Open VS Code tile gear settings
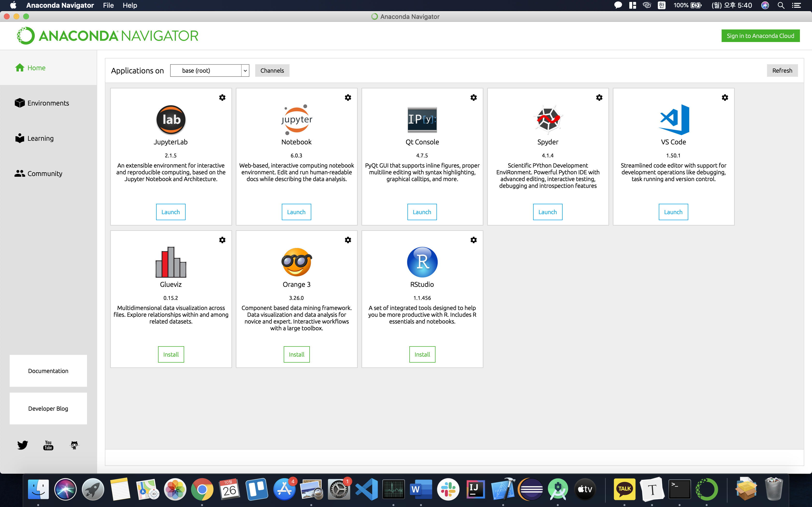The image size is (812, 507). (725, 98)
